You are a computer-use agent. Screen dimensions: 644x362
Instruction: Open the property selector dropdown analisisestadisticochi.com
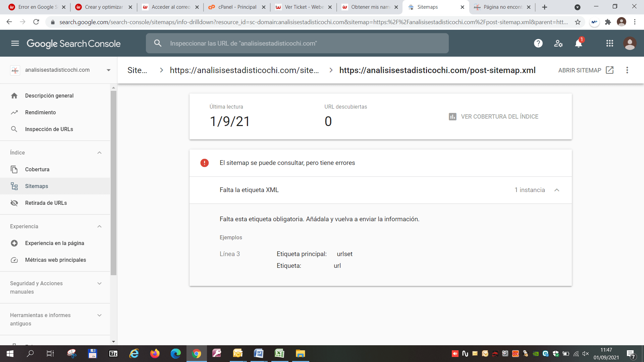tap(60, 70)
